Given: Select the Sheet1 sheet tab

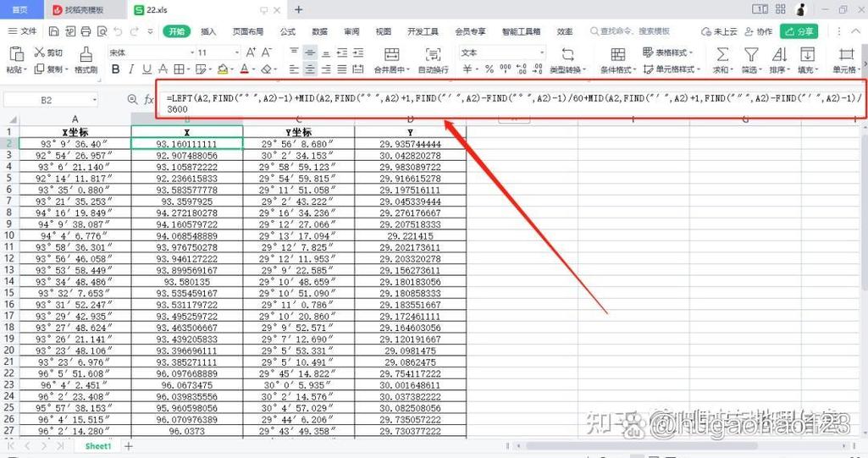Looking at the screenshot, I should (98, 446).
